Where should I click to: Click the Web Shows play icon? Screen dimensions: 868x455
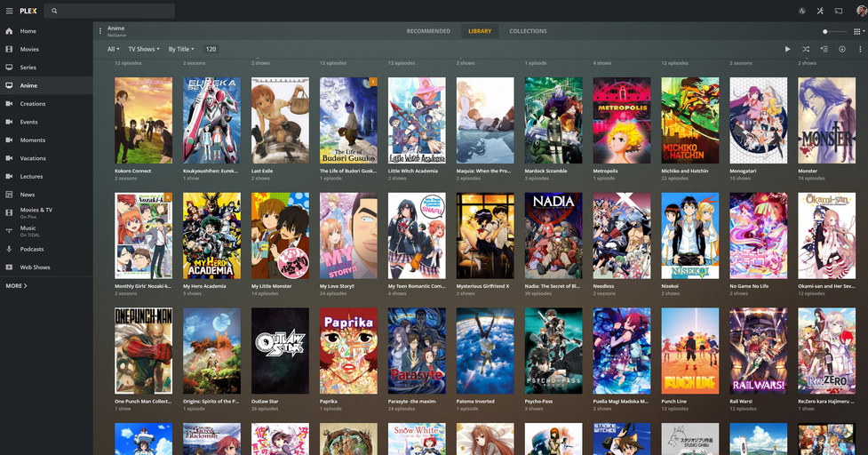9,267
